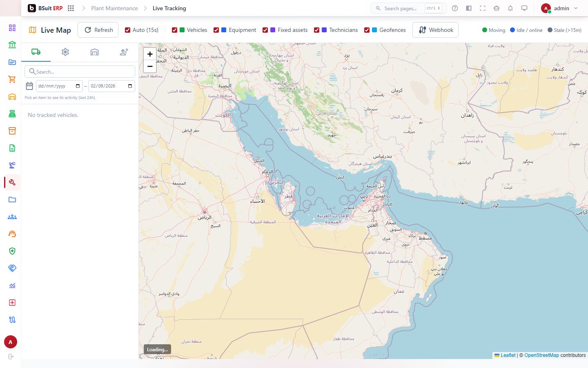Open the apps grid launcher
Screen dimensions: 588x368
coord(71,8)
